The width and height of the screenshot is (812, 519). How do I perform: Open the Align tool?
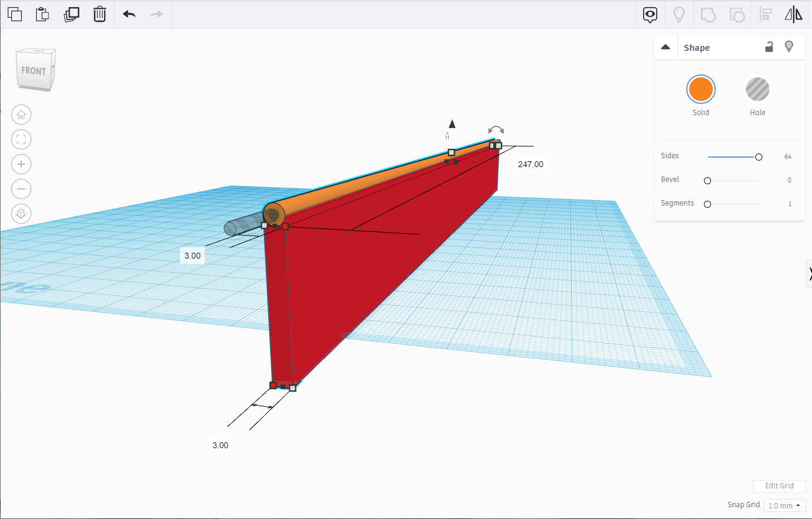[766, 15]
